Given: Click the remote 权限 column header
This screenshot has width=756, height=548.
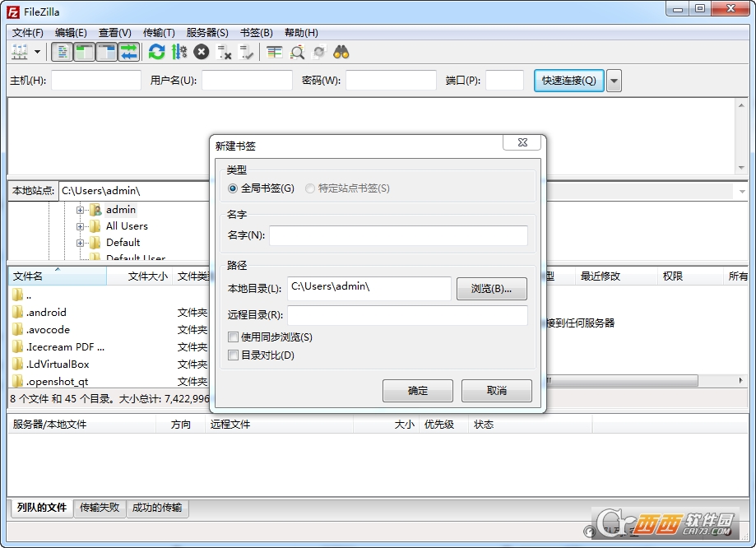Looking at the screenshot, I should coord(689,276).
